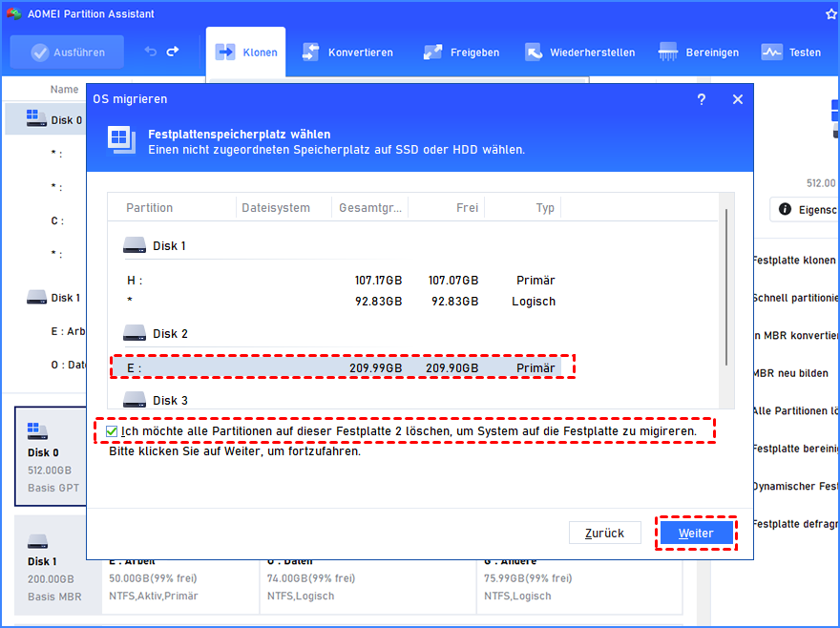840x628 pixels.
Task: Click the Dateisystem column header
Action: (276, 208)
